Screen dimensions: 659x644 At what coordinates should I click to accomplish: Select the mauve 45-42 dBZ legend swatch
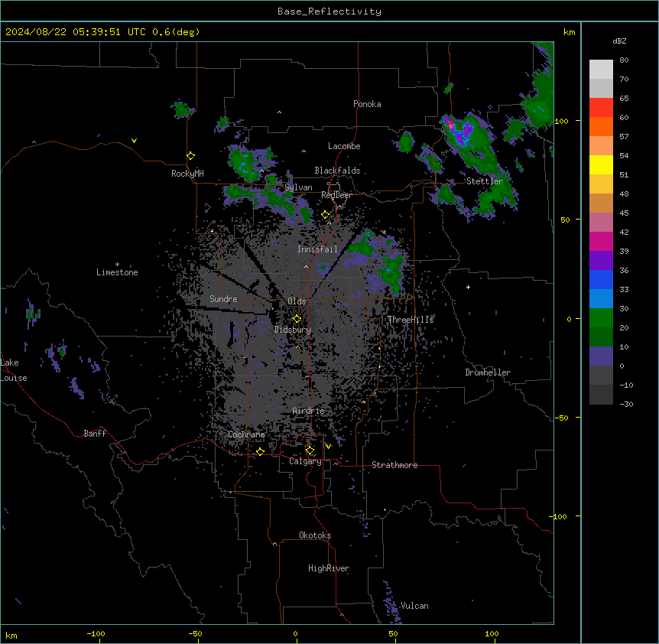[601, 223]
